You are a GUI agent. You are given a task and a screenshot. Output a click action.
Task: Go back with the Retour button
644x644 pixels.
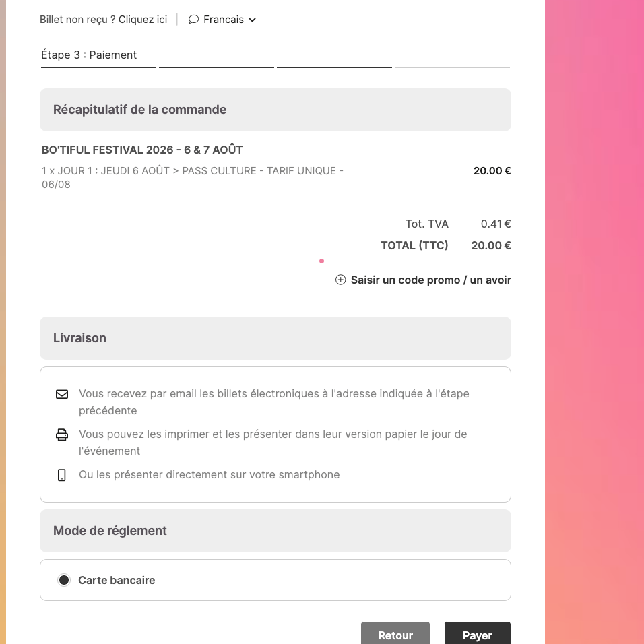(395, 635)
